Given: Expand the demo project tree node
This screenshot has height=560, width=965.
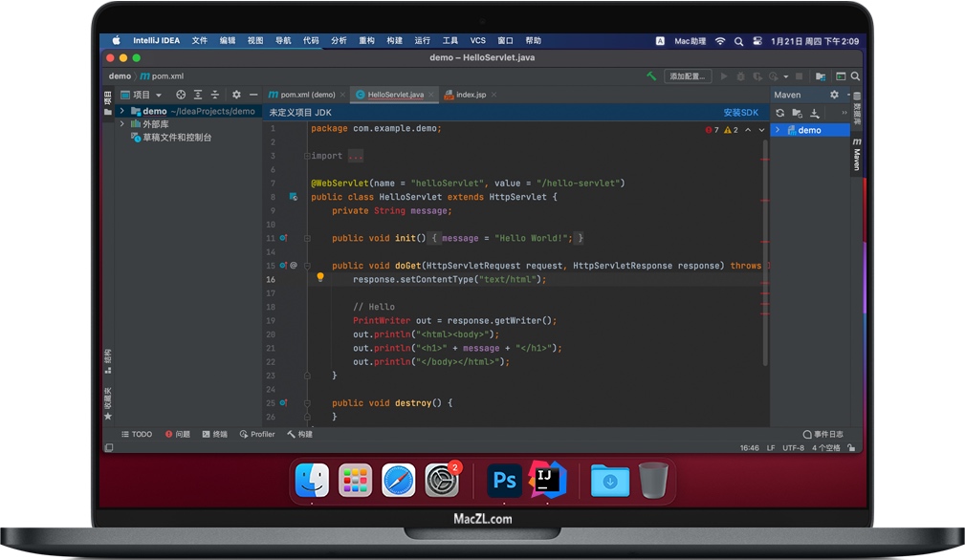Looking at the screenshot, I should [122, 111].
